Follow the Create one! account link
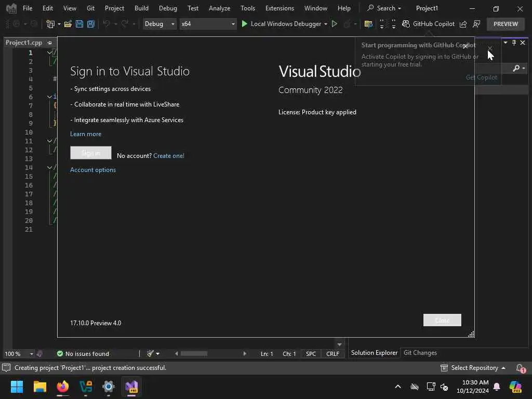The width and height of the screenshot is (532, 399). click(169, 156)
